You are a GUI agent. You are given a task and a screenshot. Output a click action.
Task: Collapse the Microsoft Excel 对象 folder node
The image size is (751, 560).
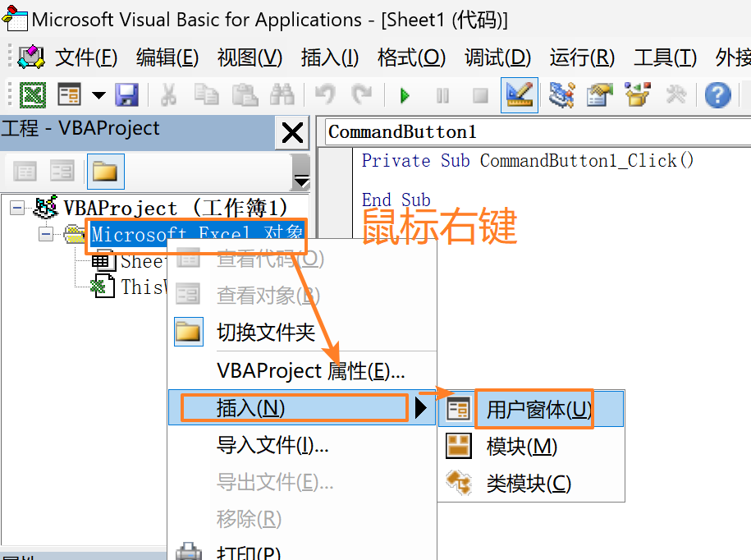point(46,234)
